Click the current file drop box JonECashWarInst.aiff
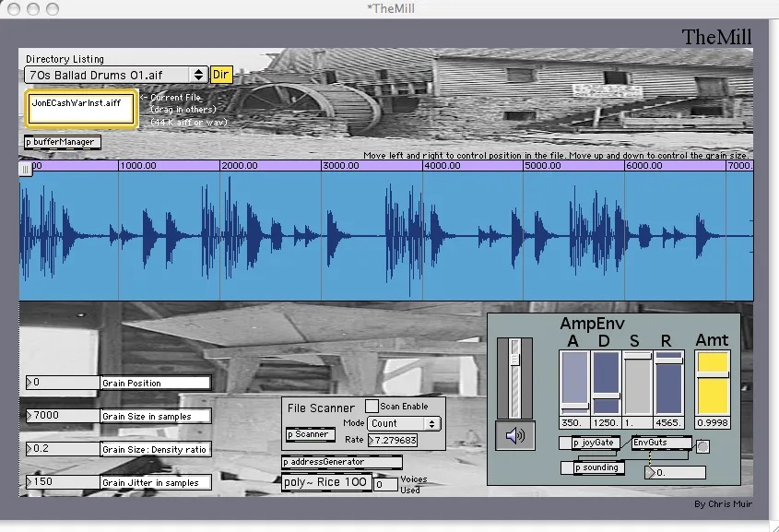 click(x=81, y=108)
